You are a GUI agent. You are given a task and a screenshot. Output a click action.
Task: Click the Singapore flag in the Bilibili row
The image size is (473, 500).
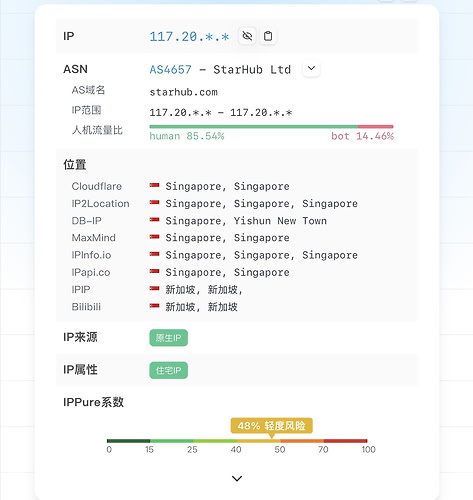pyautogui.click(x=154, y=305)
